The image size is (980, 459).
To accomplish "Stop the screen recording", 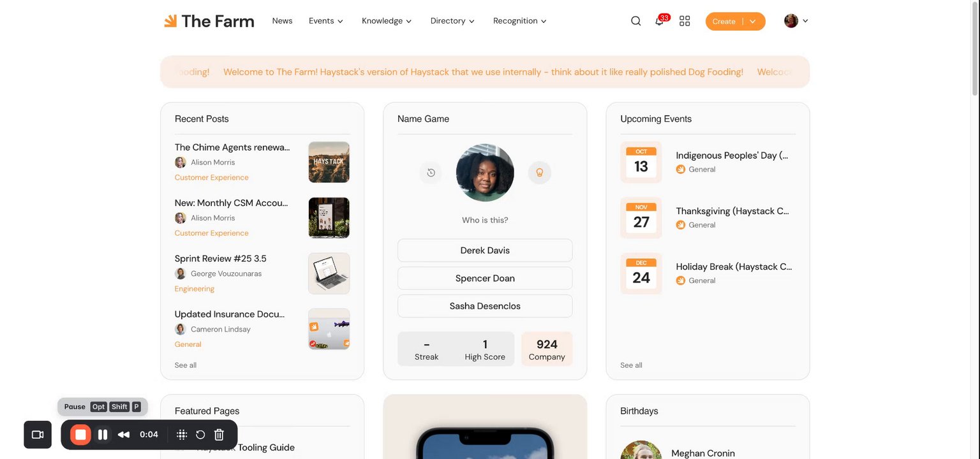I will 80,435.
